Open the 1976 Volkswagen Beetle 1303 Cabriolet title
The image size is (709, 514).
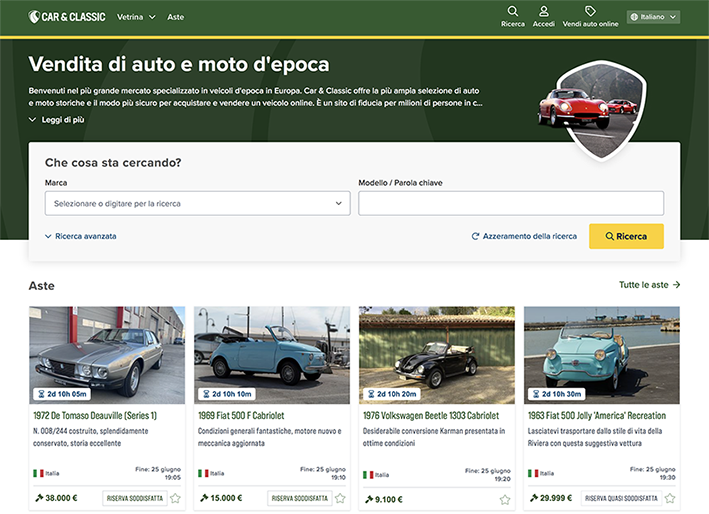click(431, 415)
